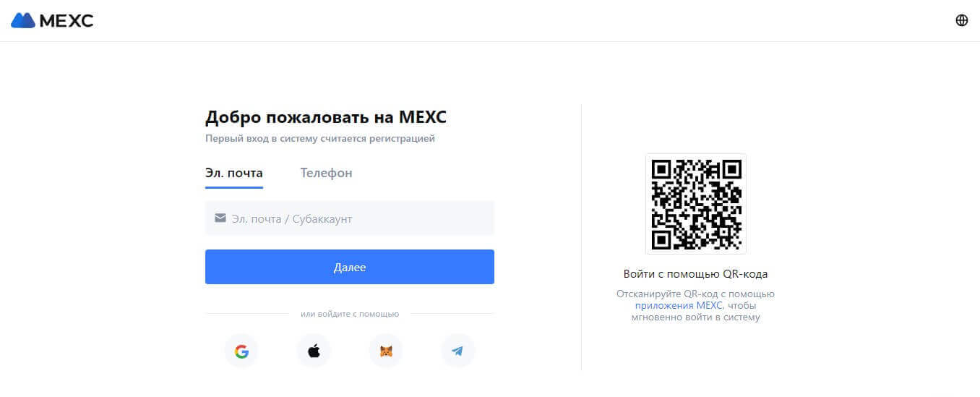
Task: Click the blue Далее button
Action: [350, 267]
